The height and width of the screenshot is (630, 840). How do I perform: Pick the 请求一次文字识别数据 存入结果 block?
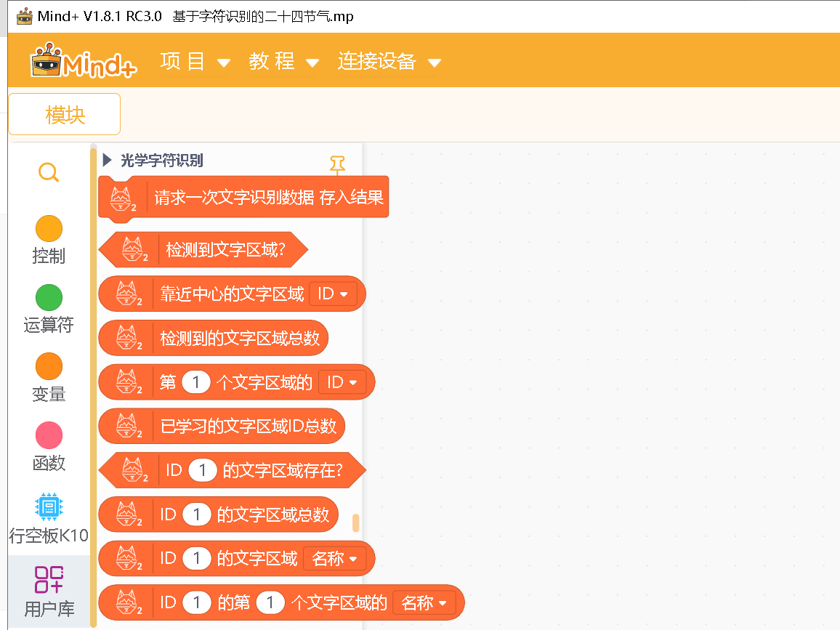click(x=243, y=198)
